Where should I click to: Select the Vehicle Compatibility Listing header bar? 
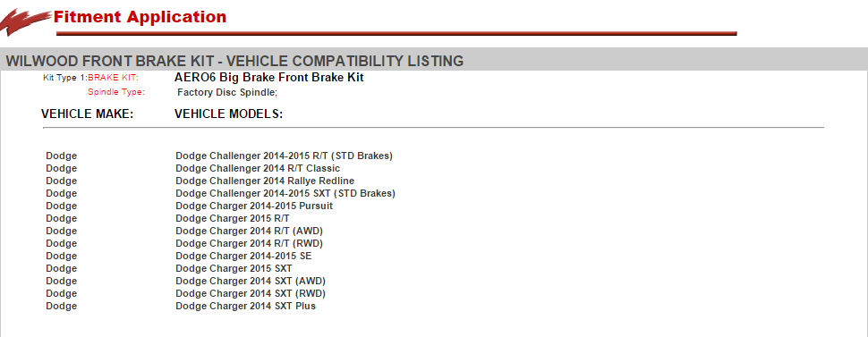434,61
